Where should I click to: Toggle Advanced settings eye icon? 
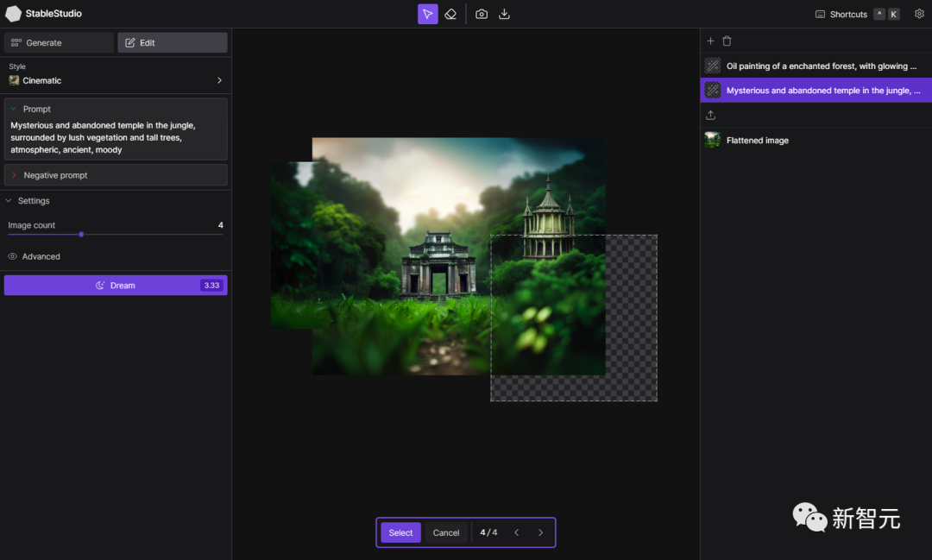[x=12, y=256]
